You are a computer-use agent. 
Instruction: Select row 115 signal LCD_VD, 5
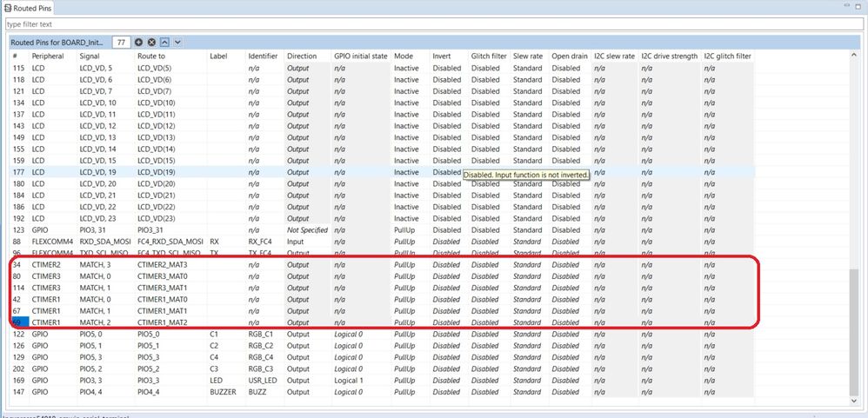[96, 68]
